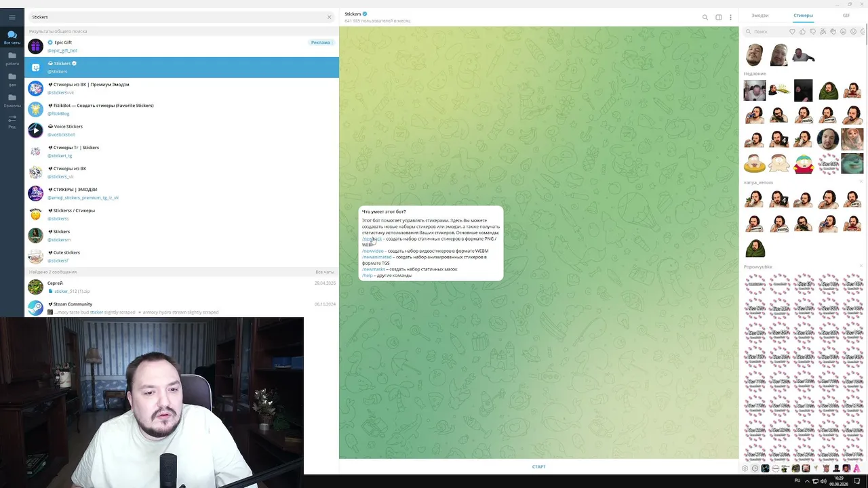Show hidden system tray icons
868x488 pixels.
807,481
